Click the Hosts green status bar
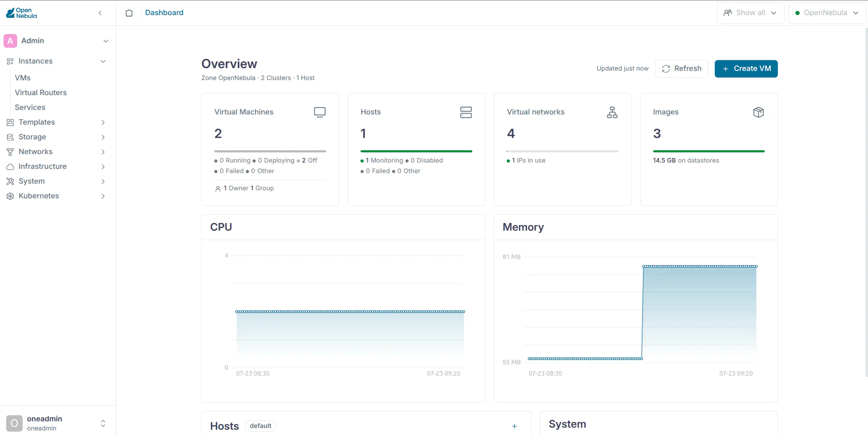Image resolution: width=868 pixels, height=435 pixels. point(416,151)
